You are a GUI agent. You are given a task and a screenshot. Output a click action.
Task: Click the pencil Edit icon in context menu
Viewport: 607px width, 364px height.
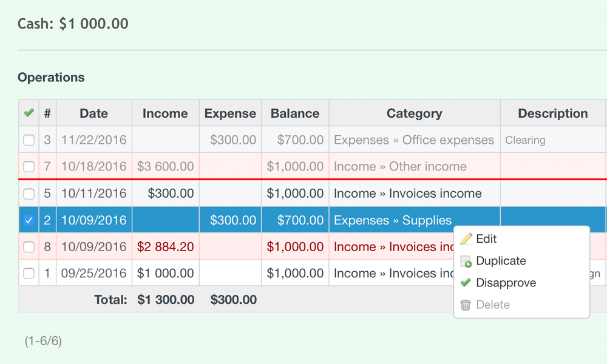tap(465, 239)
